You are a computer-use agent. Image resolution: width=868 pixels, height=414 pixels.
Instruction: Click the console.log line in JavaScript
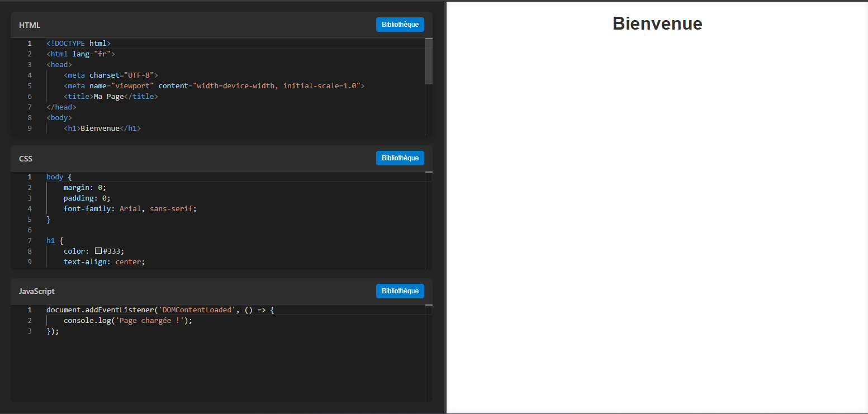[x=127, y=321]
